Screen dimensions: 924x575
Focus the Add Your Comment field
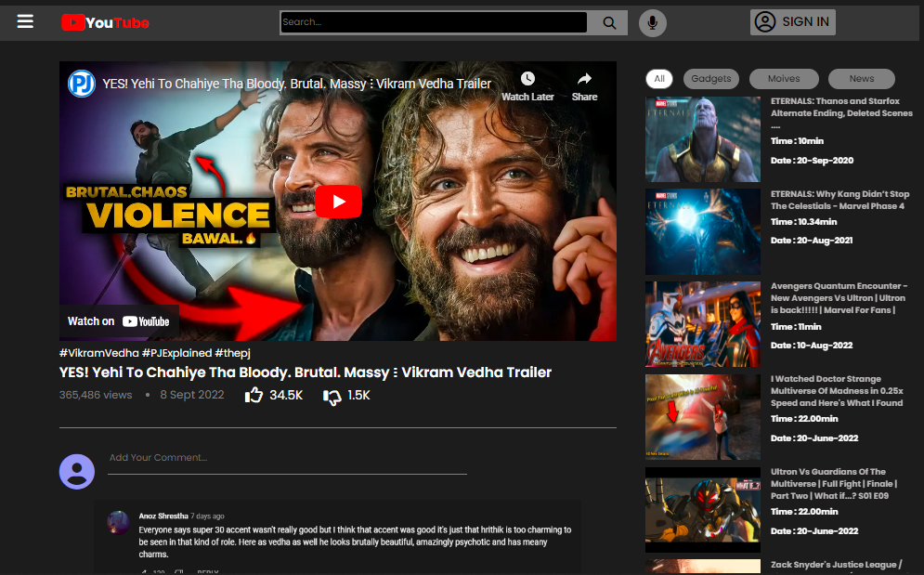click(x=287, y=458)
